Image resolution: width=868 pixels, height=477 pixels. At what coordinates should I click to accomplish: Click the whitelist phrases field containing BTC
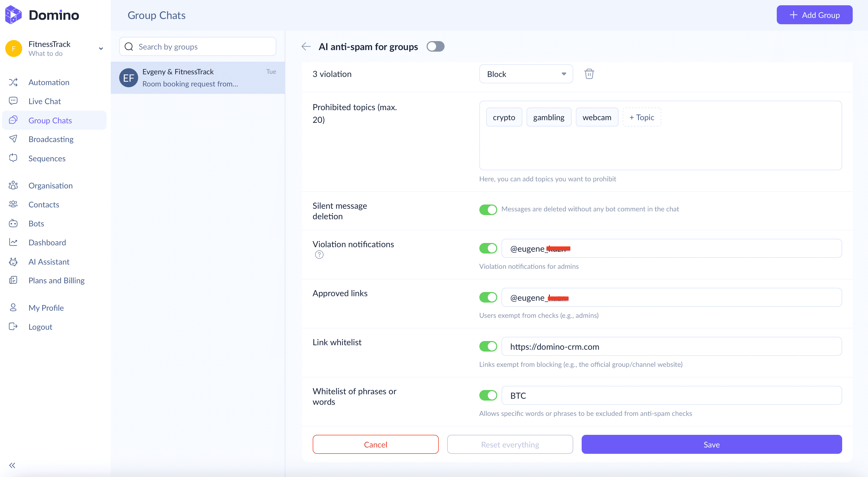[672, 396]
